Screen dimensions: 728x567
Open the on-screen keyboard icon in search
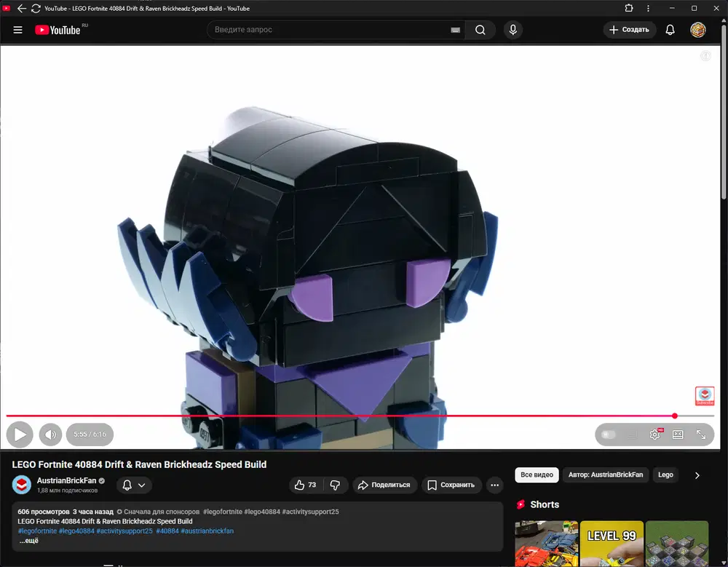[455, 30]
